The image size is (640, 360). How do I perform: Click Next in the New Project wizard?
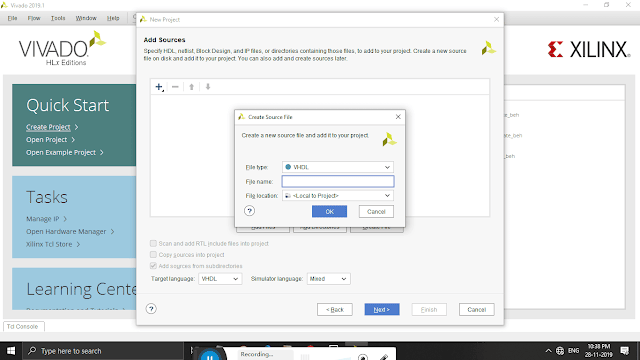pos(382,309)
